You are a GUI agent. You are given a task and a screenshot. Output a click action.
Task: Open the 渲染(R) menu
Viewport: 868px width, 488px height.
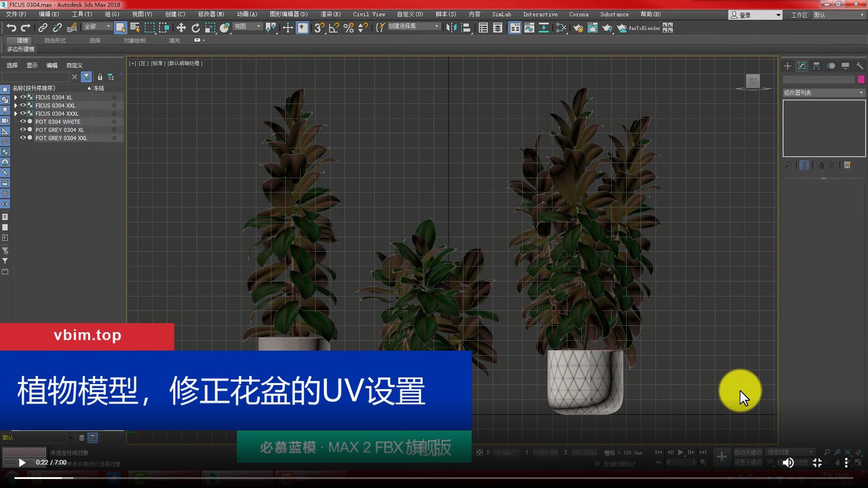pos(330,14)
